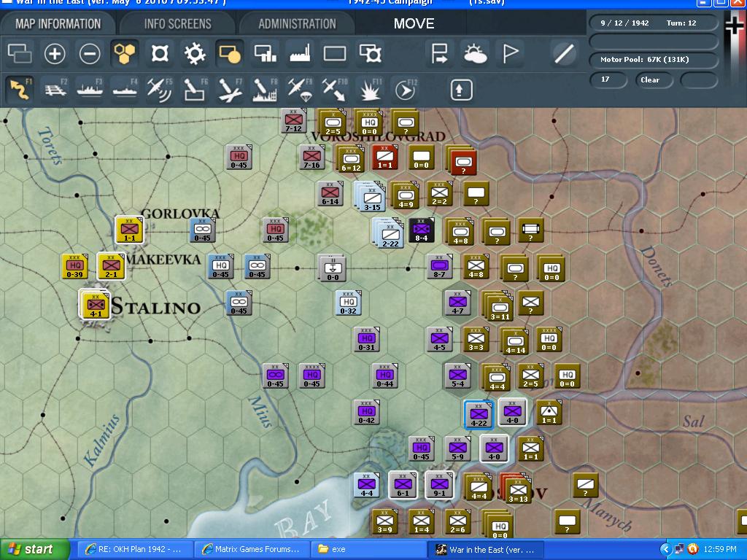Open the Start menu
The width and height of the screenshot is (747, 560).
pos(34,550)
